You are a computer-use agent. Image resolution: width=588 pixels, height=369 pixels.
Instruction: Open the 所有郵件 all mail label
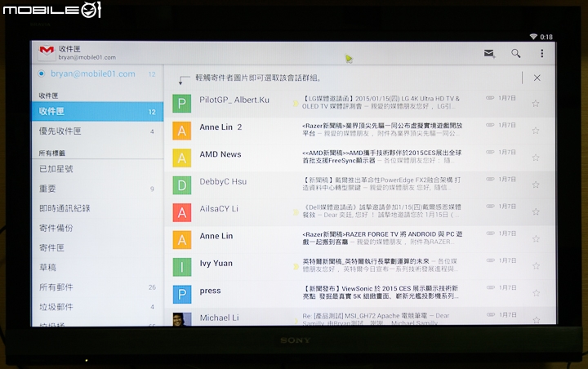tap(97, 287)
